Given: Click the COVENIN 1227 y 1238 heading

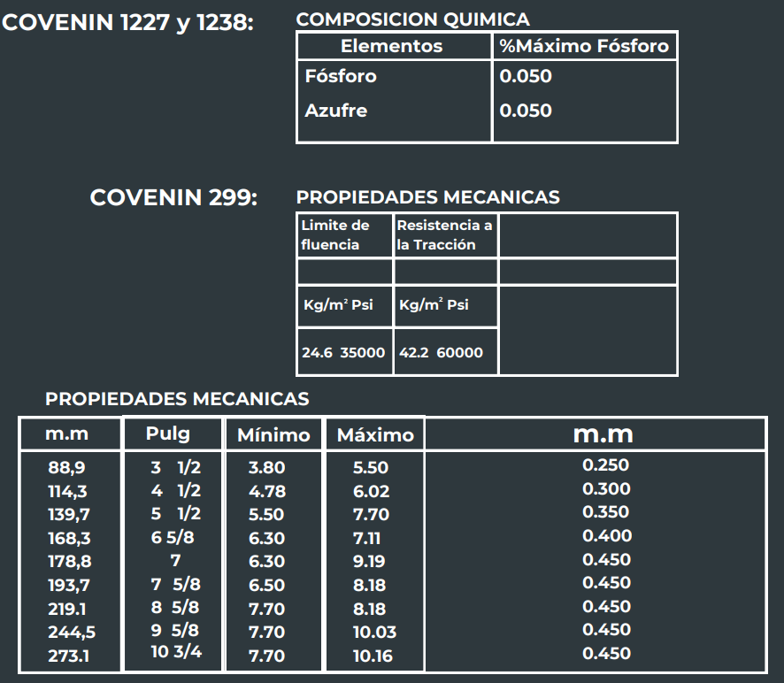Looking at the screenshot, I should pyautogui.click(x=127, y=23).
